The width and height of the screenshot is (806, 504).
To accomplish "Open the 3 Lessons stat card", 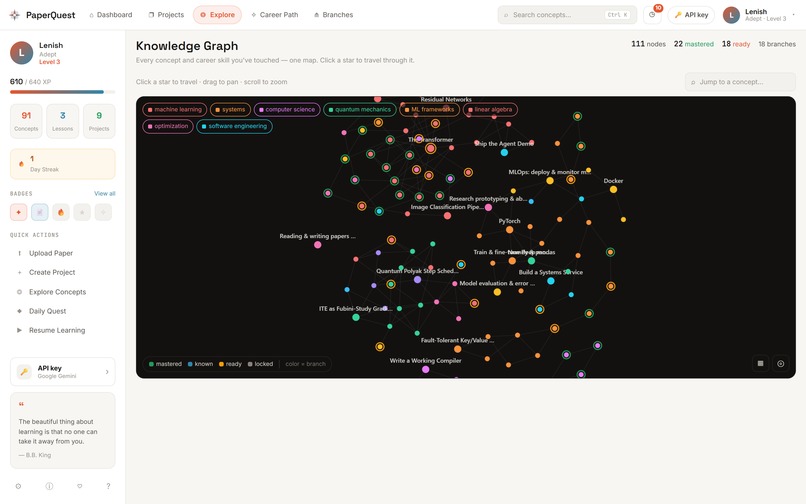I will (x=63, y=121).
